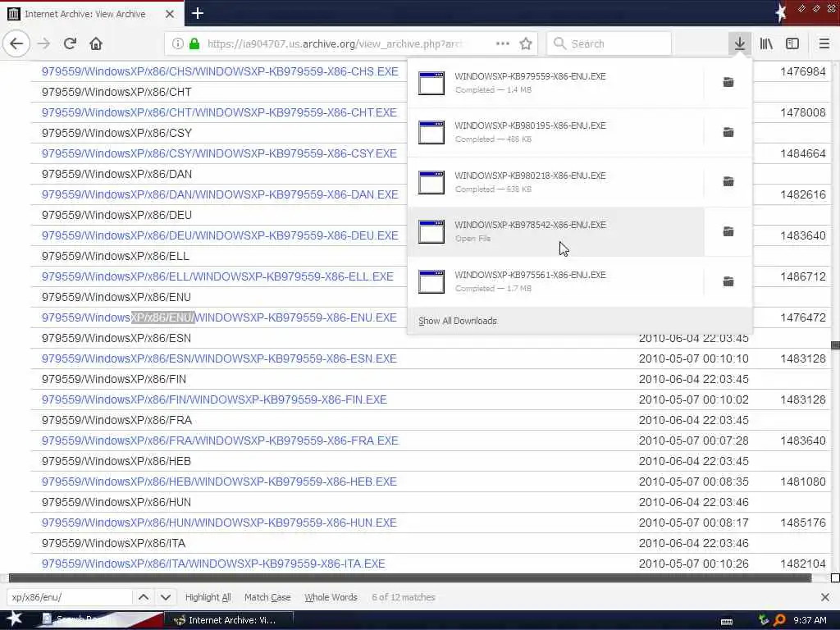Reload the current page

70,43
